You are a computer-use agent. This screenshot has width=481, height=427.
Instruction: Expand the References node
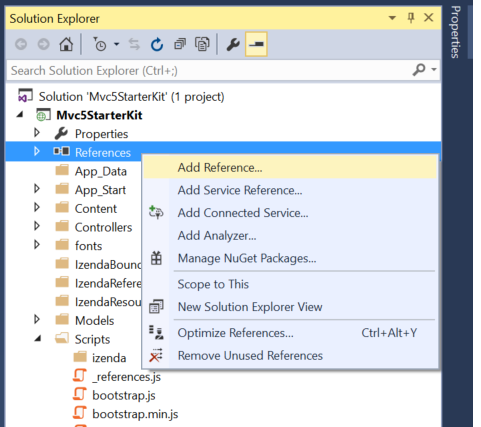click(x=37, y=152)
